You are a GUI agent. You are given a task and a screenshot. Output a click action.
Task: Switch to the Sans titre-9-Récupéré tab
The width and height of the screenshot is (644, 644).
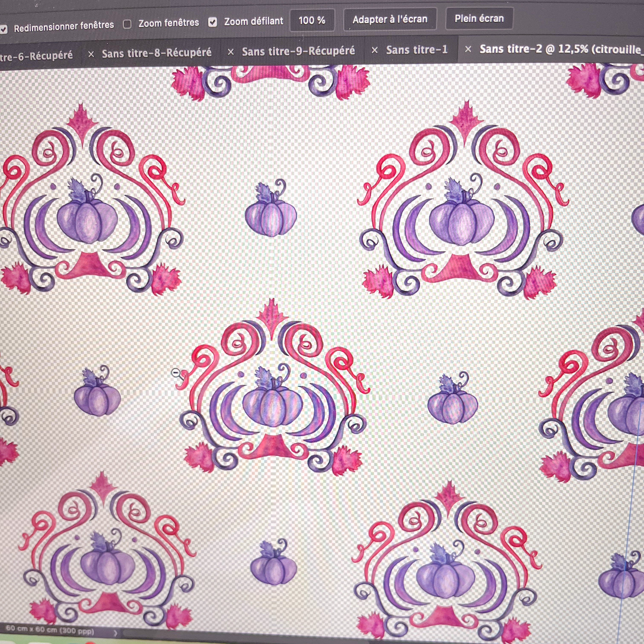point(298,51)
